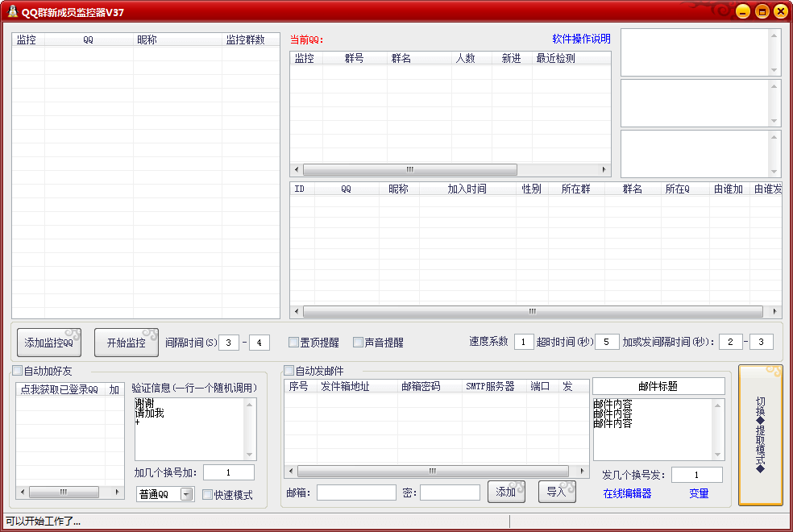Click up arrow of 邮件内容 scrollbar

[x=717, y=405]
